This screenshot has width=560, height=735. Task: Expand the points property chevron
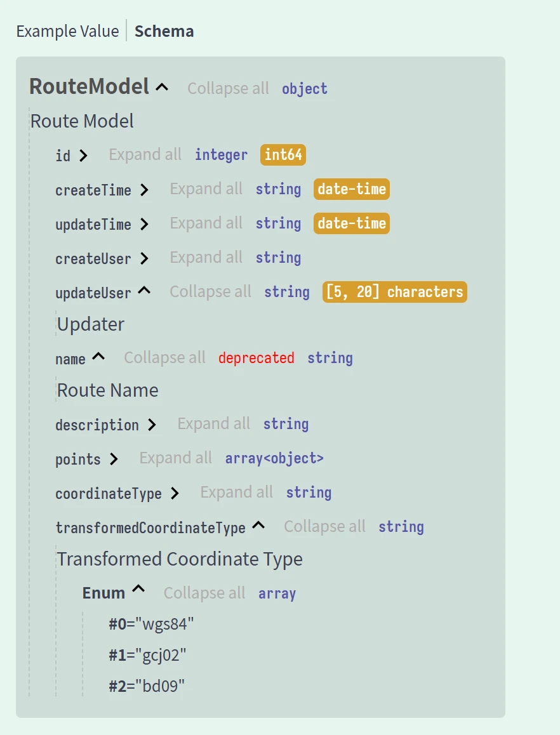tap(114, 459)
